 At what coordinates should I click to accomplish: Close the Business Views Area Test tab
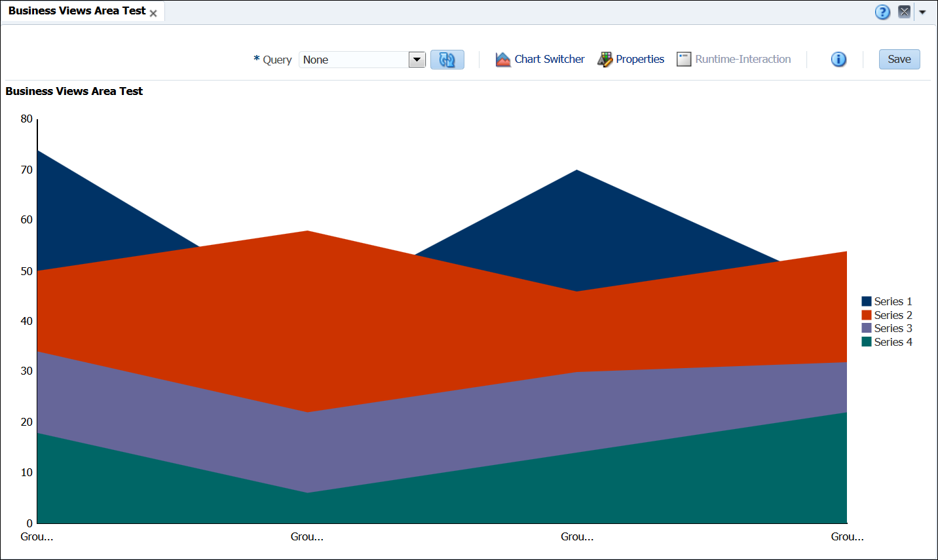coord(153,13)
